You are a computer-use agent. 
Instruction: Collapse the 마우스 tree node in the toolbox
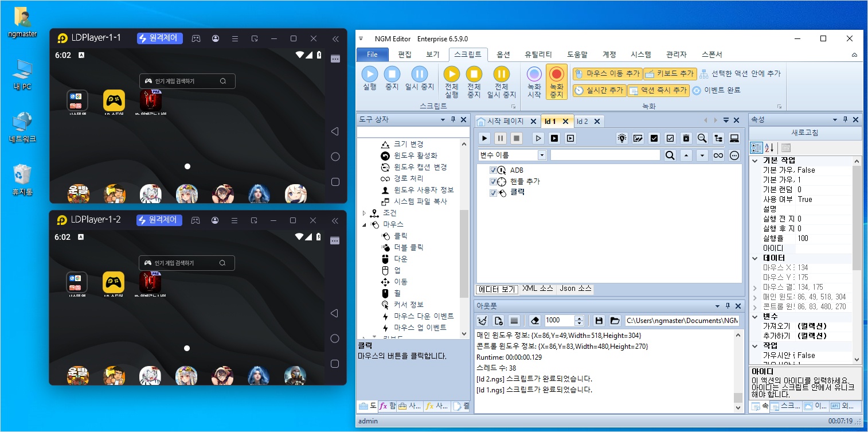[x=364, y=224]
